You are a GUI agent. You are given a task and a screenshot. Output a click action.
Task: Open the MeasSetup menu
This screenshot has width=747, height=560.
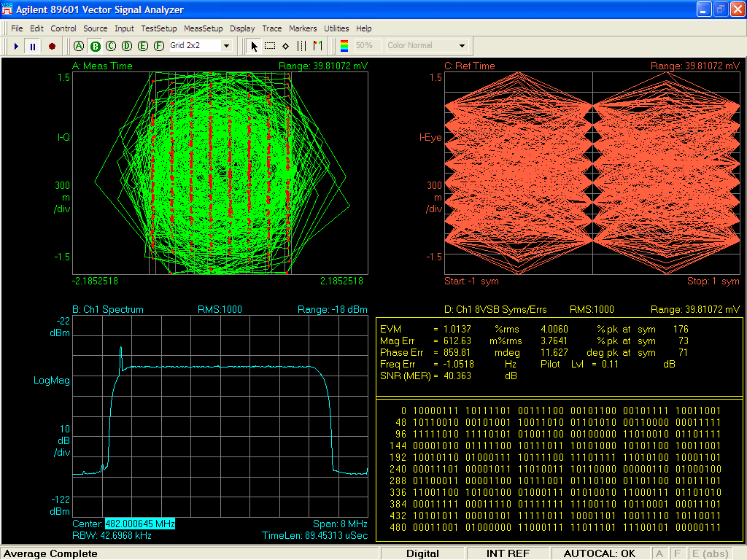(x=204, y=28)
